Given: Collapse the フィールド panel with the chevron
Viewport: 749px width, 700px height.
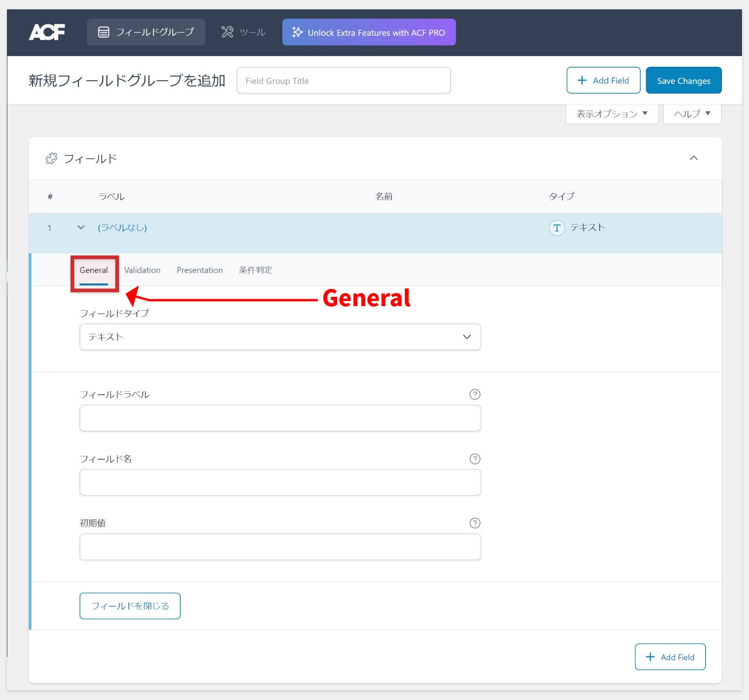Looking at the screenshot, I should [x=694, y=158].
